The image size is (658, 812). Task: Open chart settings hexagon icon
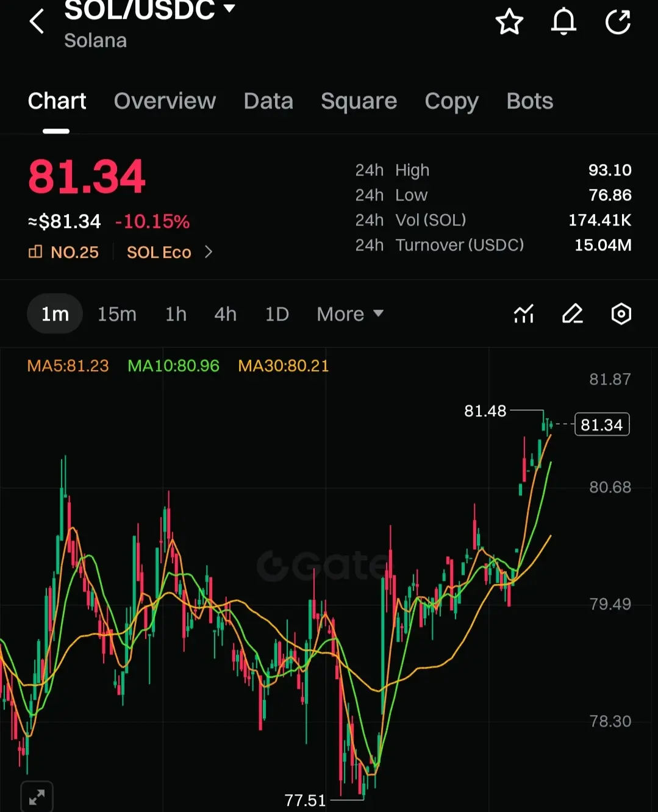coord(621,314)
